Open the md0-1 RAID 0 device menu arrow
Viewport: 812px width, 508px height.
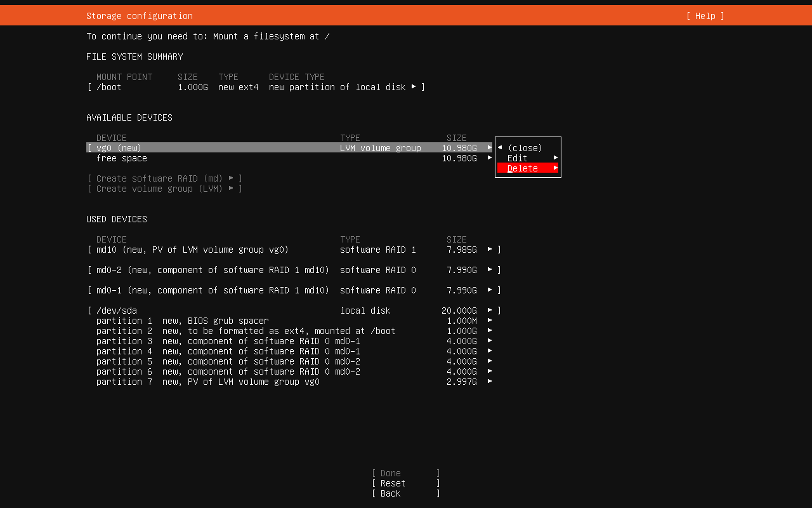click(490, 290)
